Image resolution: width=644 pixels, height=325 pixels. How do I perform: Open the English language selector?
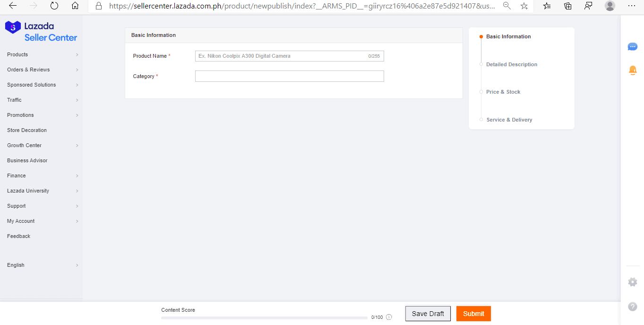pos(42,265)
